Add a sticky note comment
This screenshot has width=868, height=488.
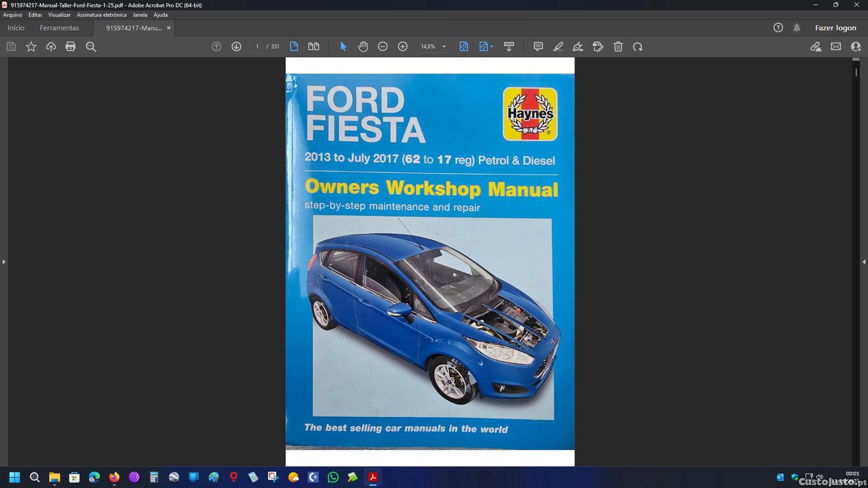(538, 47)
